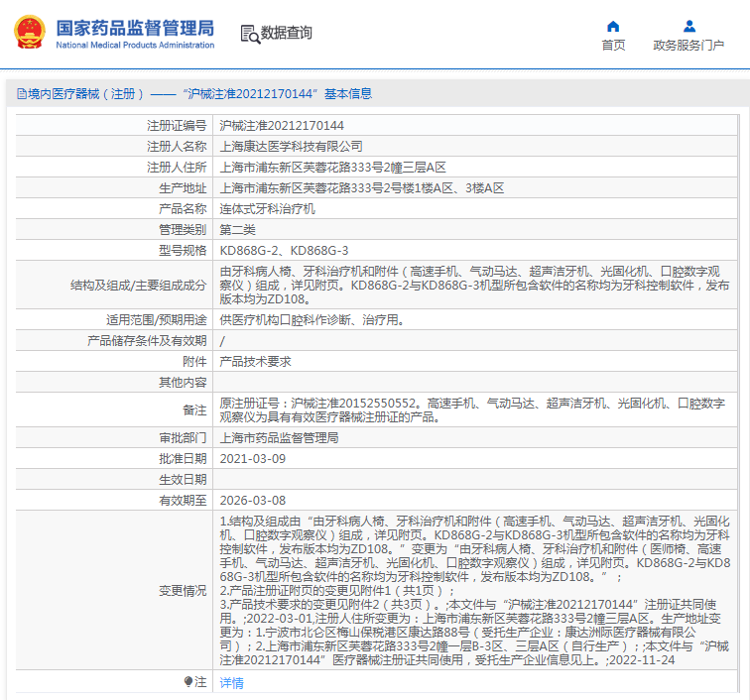Screen dimensions: 750x700
Task: Click the 型号规格 row label
Action: click(x=183, y=251)
